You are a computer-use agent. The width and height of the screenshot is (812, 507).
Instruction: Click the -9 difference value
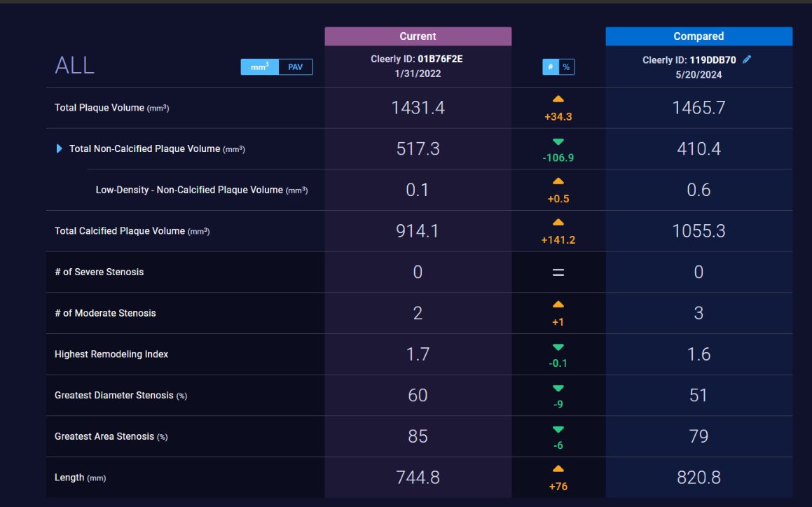(558, 405)
